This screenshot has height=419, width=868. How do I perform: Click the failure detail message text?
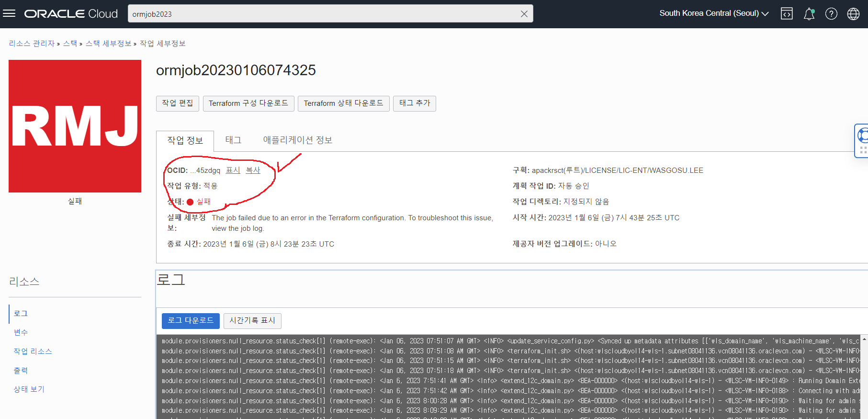[352, 223]
